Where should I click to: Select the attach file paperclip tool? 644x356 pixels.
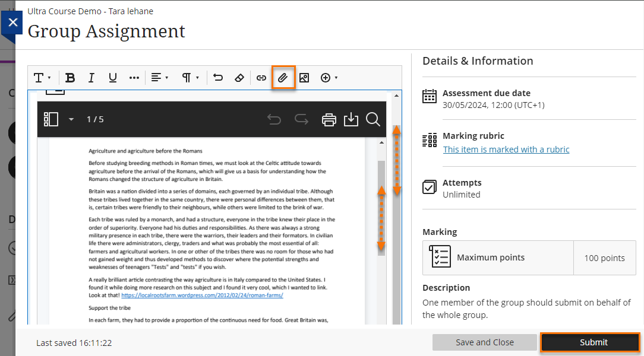pyautogui.click(x=283, y=77)
